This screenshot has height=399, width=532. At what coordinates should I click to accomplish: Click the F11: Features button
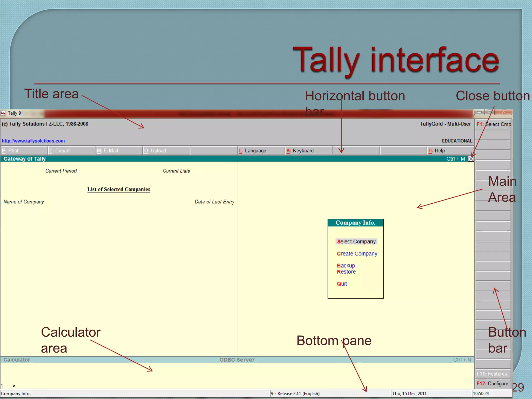pos(493,374)
